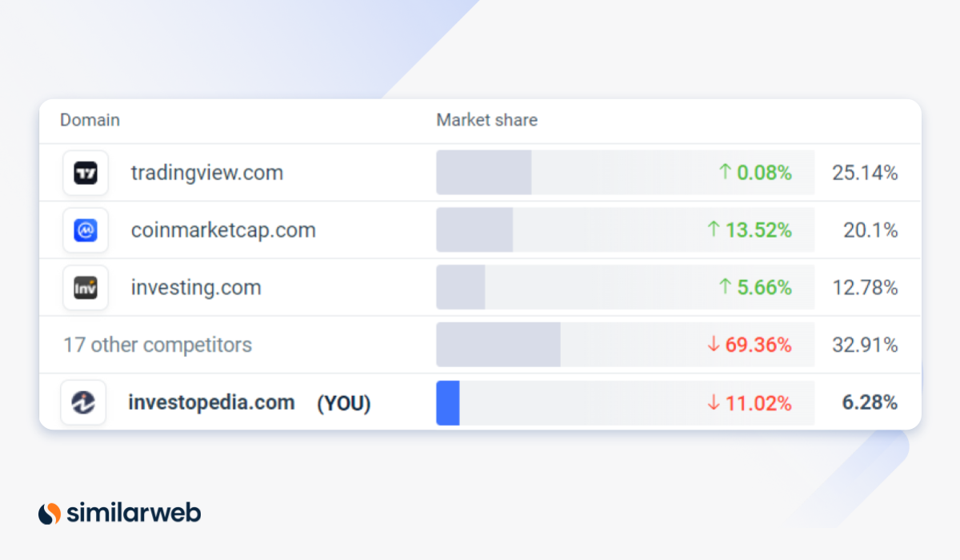960x560 pixels.
Task: Click the red down arrow beside 11.02%
Action: [x=714, y=403]
